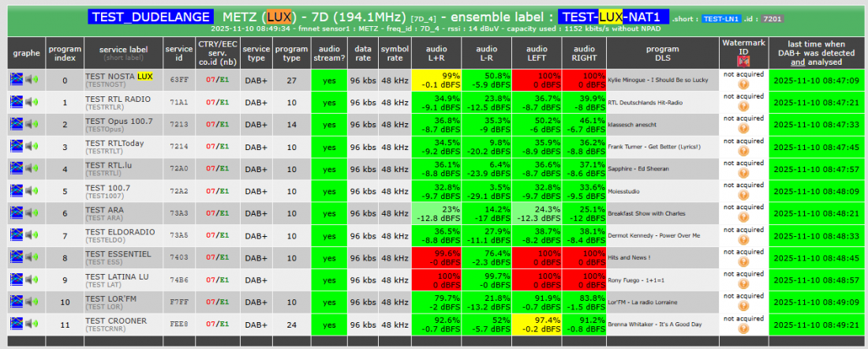
Task: Click the watermark help icon in TEST 100.7 row
Action: pyautogui.click(x=743, y=196)
